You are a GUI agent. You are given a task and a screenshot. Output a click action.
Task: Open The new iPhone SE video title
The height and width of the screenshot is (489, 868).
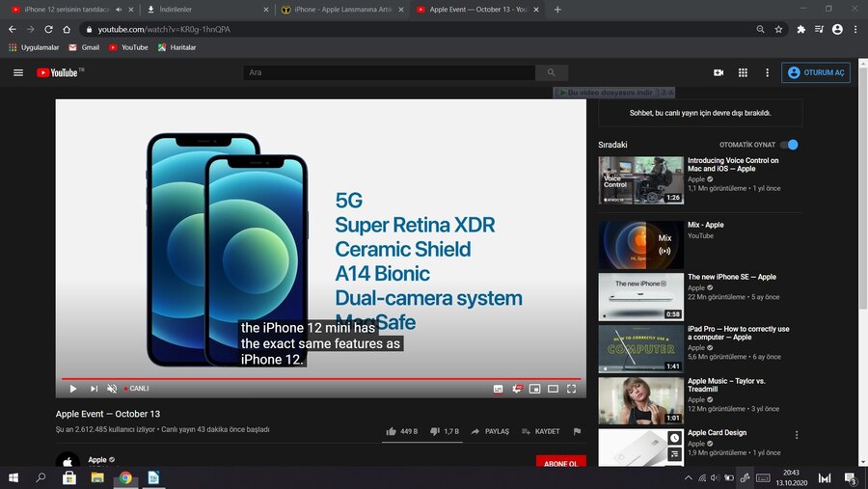(732, 277)
